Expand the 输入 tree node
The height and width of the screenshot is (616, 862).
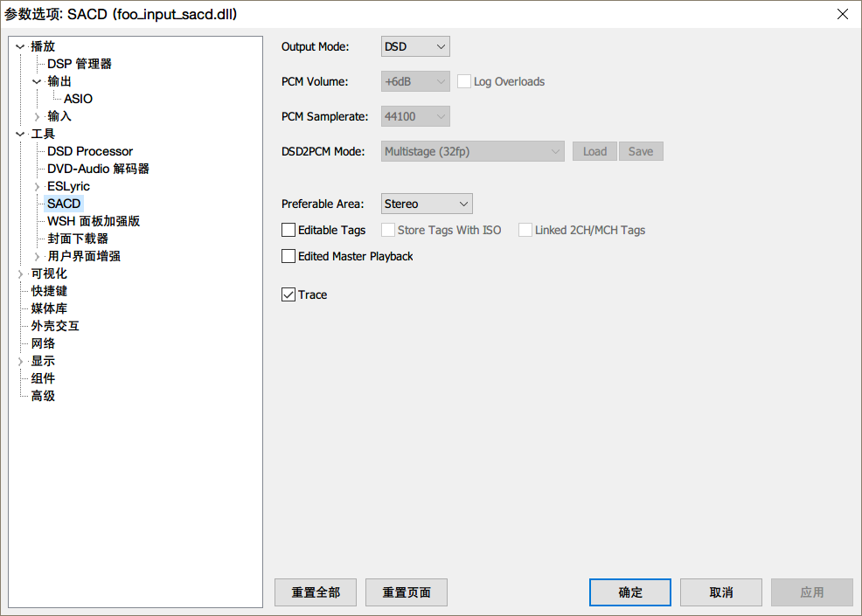click(x=37, y=116)
